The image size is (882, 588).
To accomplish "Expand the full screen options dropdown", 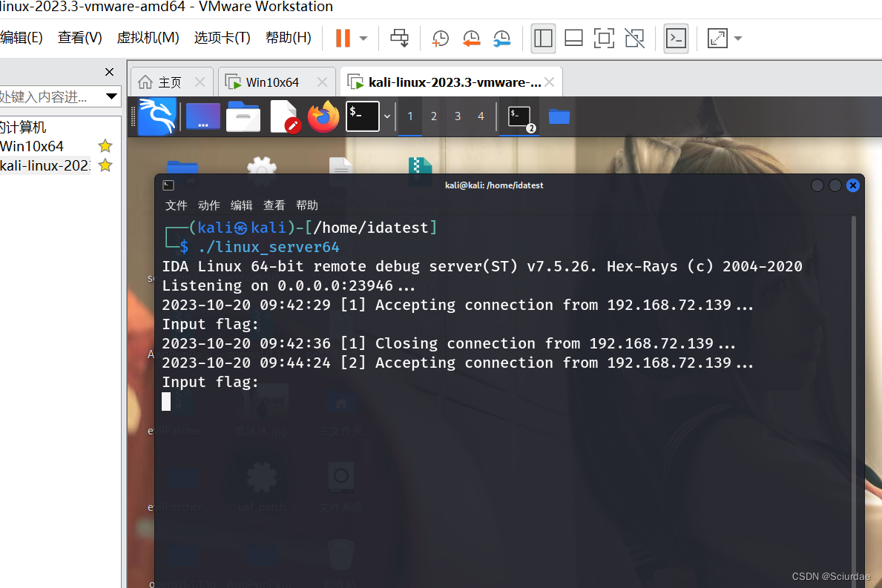I will coord(737,38).
